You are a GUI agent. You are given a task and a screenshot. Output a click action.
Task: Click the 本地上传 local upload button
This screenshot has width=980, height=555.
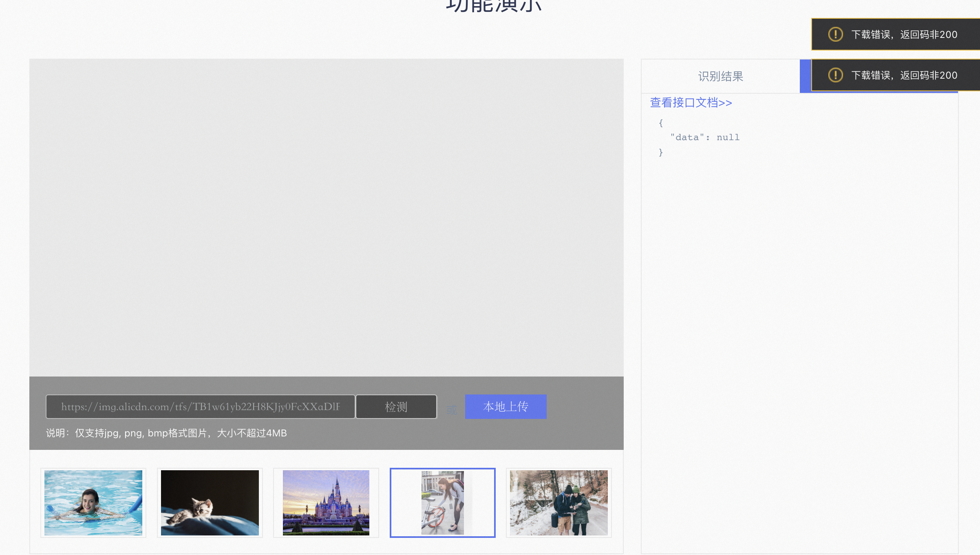tap(505, 407)
